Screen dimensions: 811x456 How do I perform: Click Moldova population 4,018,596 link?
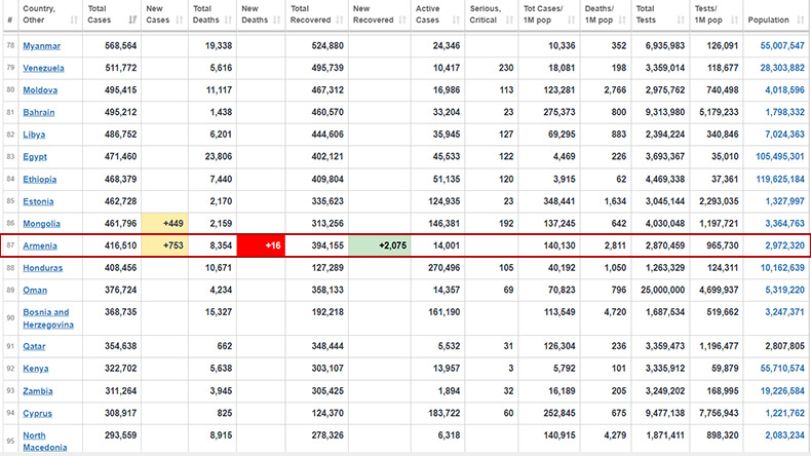point(785,90)
